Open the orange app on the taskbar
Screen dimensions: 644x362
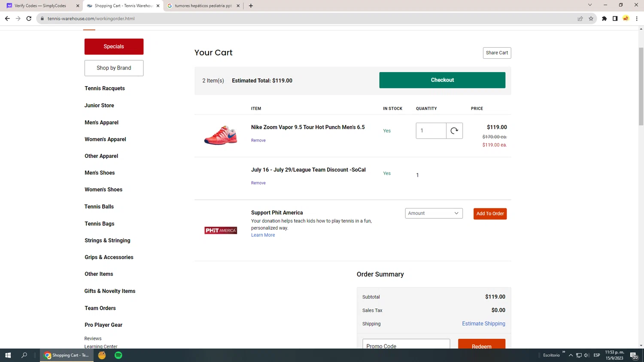click(x=102, y=355)
